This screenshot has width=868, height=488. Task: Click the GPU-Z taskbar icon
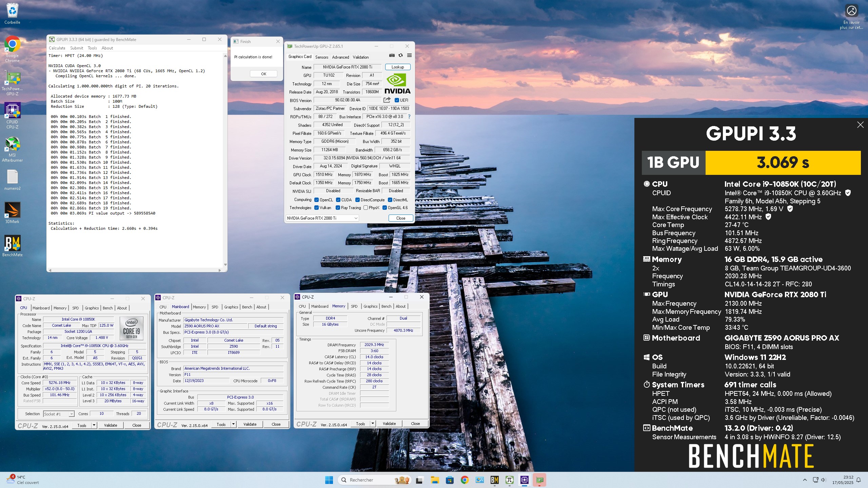coord(539,480)
